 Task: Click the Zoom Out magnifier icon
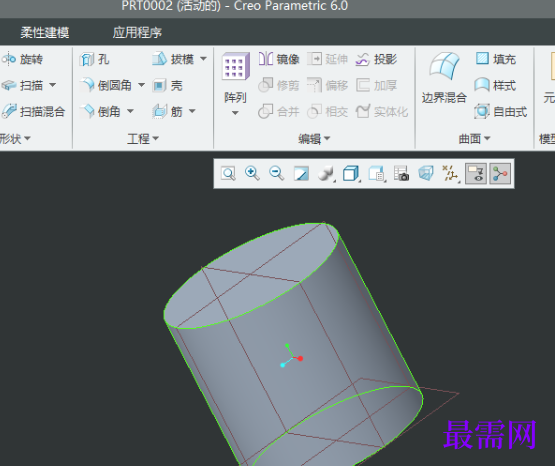(276, 173)
